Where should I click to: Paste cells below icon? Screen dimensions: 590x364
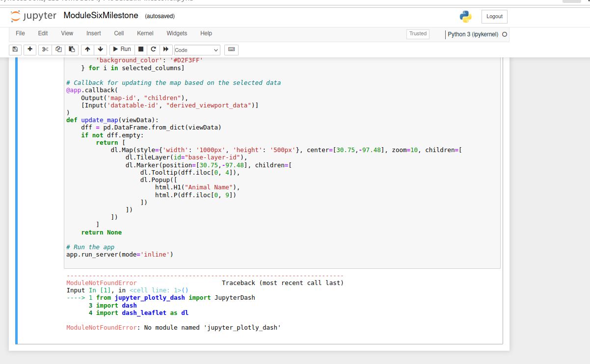coord(72,50)
